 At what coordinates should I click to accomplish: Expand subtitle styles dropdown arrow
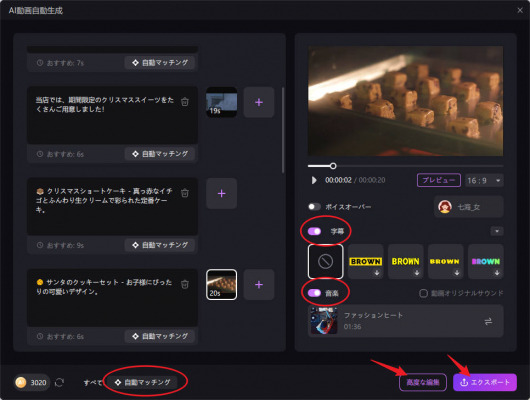pos(497,231)
